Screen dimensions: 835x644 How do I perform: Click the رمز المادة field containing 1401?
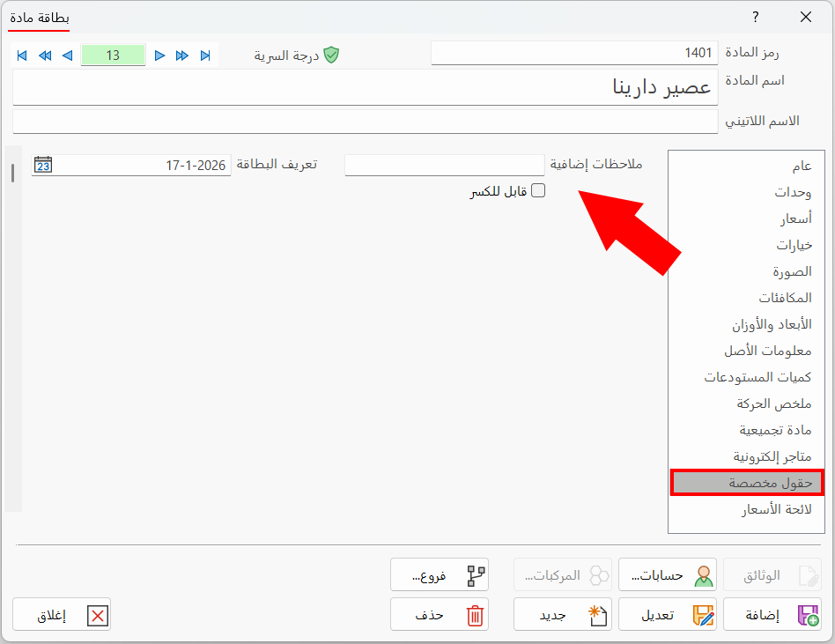coord(574,53)
